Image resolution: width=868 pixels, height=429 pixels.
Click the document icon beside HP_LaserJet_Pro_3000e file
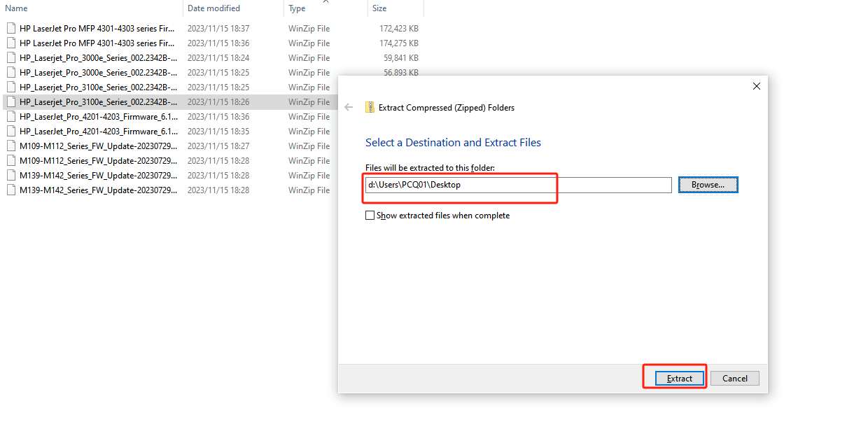[x=10, y=57]
